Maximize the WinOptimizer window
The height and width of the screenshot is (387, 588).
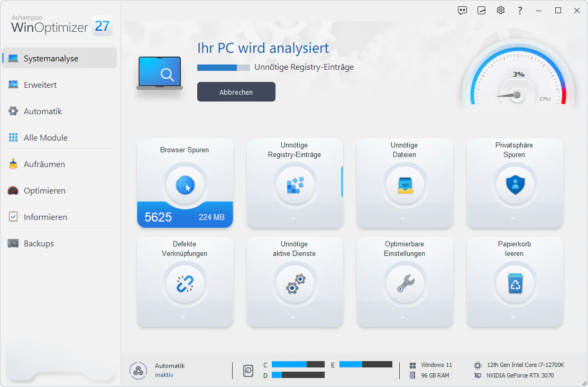(x=558, y=11)
